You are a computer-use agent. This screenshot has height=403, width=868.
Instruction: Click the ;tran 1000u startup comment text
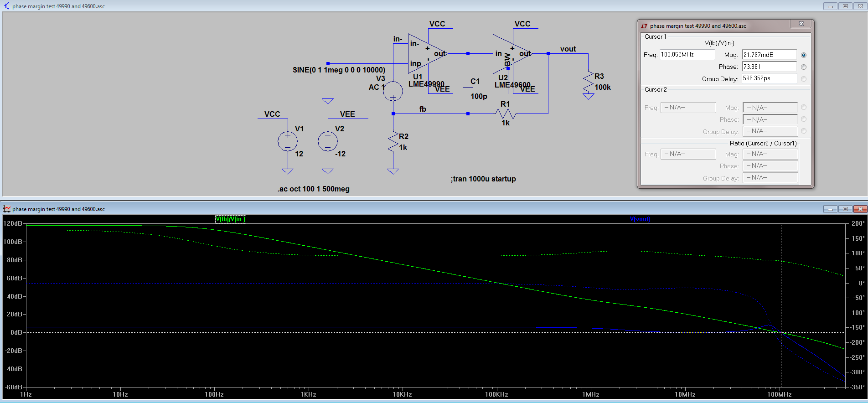click(x=483, y=179)
